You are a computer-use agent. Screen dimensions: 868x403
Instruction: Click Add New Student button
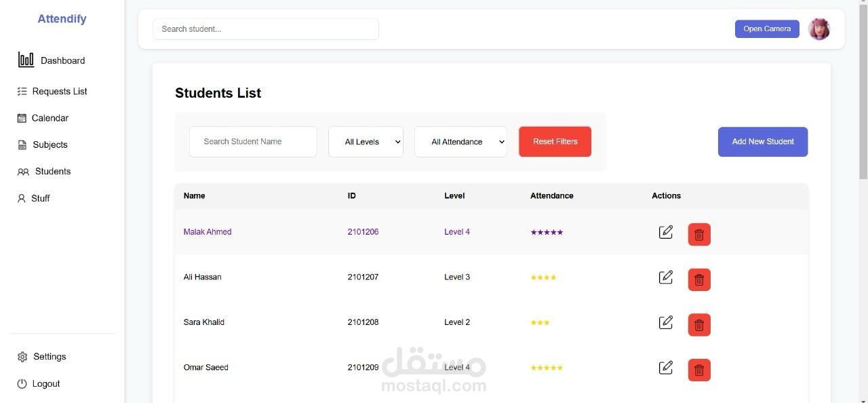click(x=763, y=142)
